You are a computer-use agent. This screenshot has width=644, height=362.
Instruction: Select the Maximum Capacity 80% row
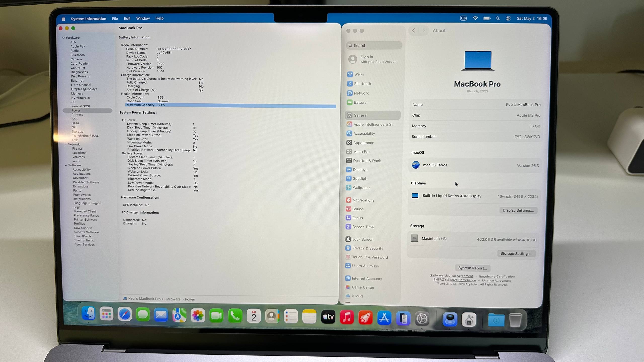click(x=230, y=105)
